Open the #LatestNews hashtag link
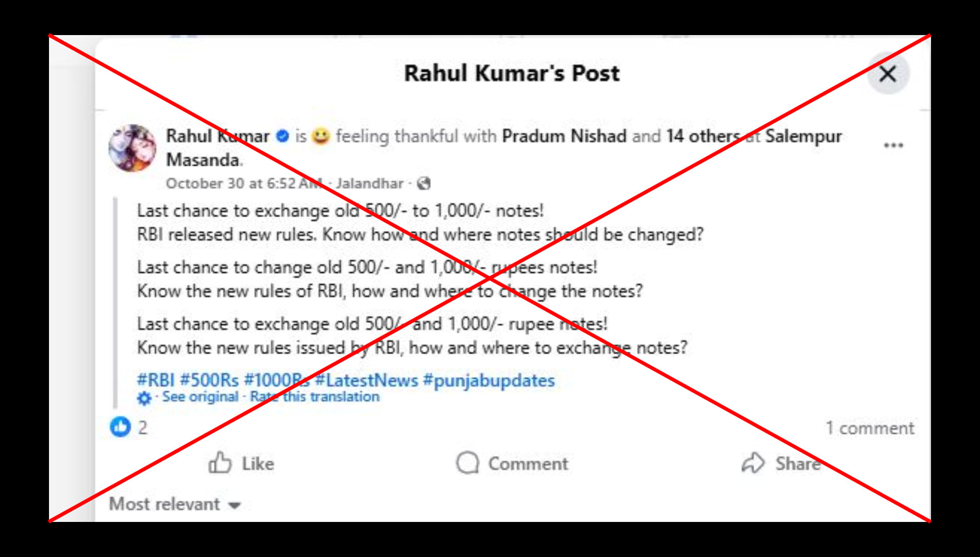 click(367, 381)
